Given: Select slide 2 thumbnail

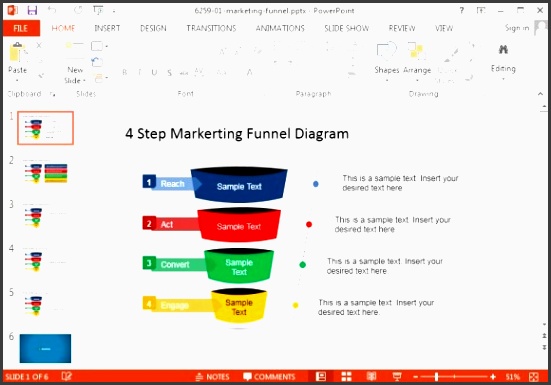Looking at the screenshot, I should (45, 172).
